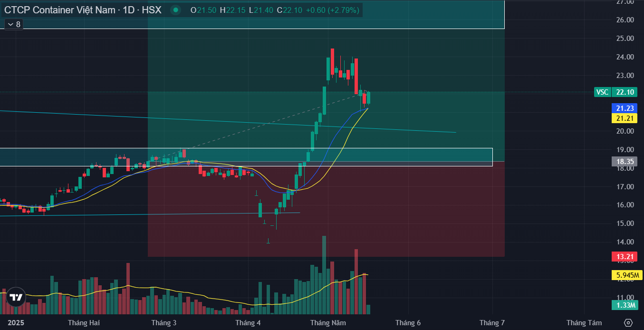The width and height of the screenshot is (644, 330).
Task: Click Tháng Tám on the time axis
Action: click(584, 323)
